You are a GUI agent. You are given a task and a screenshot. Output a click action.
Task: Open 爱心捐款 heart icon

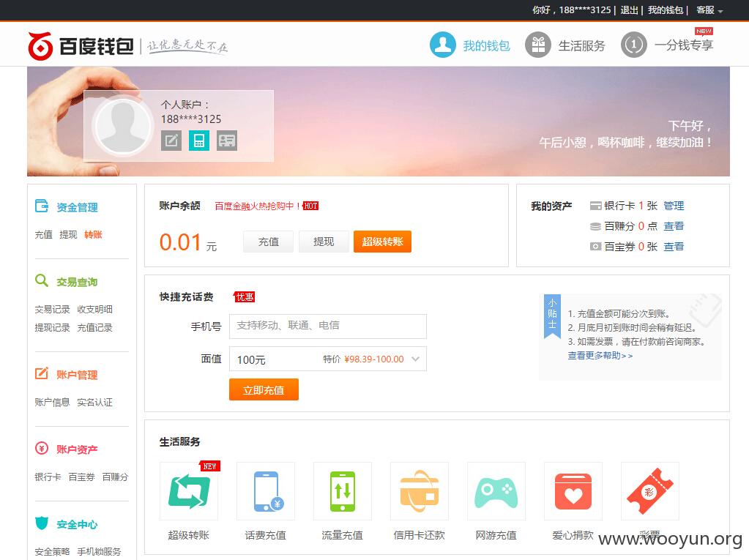[573, 491]
